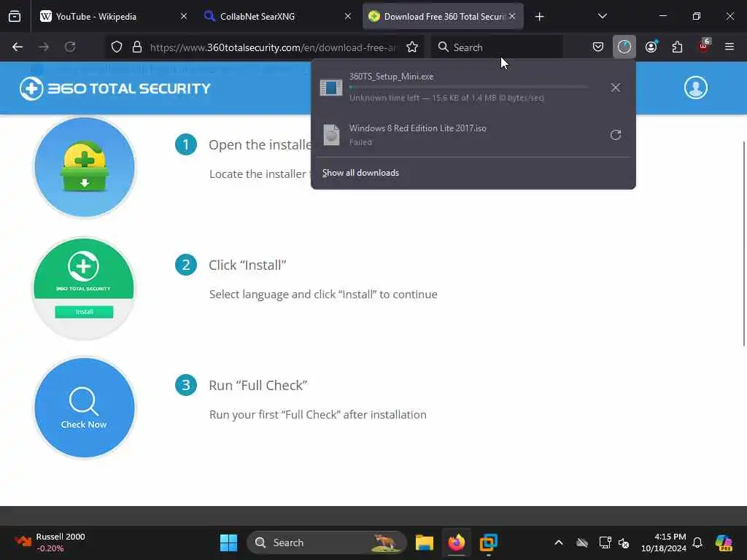This screenshot has height=560, width=747.
Task: Retry the Windows 8 Red Edition download
Action: point(616,135)
